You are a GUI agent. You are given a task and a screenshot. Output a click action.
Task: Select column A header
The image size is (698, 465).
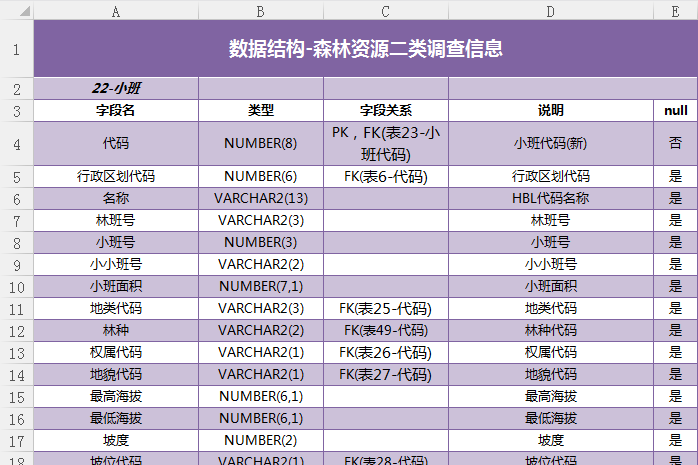pyautogui.click(x=116, y=10)
